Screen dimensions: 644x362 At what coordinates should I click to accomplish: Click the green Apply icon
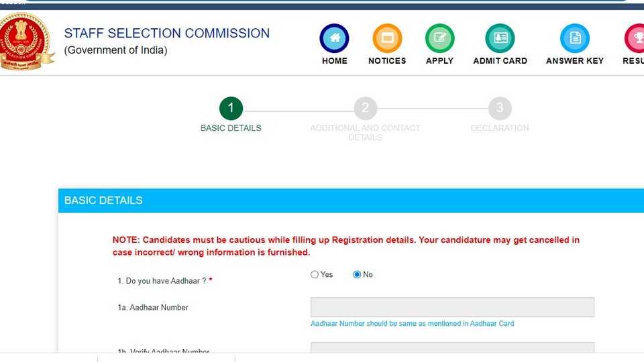coord(439,38)
